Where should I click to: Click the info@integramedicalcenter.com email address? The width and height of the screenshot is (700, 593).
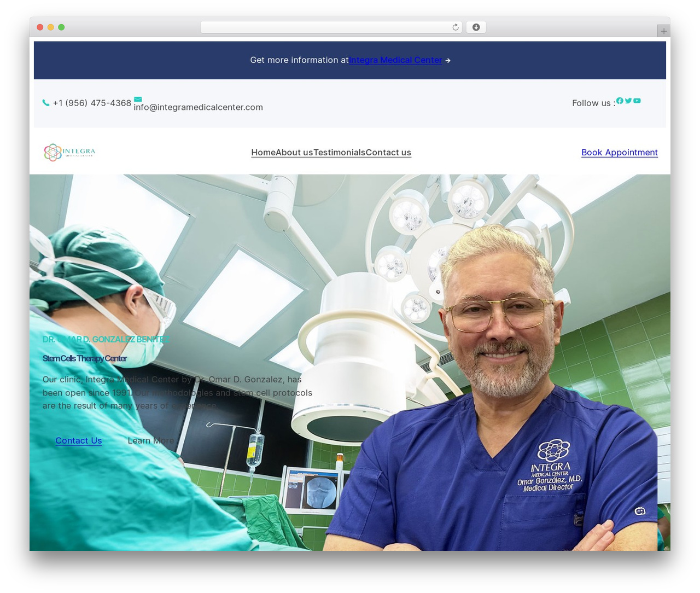(198, 107)
